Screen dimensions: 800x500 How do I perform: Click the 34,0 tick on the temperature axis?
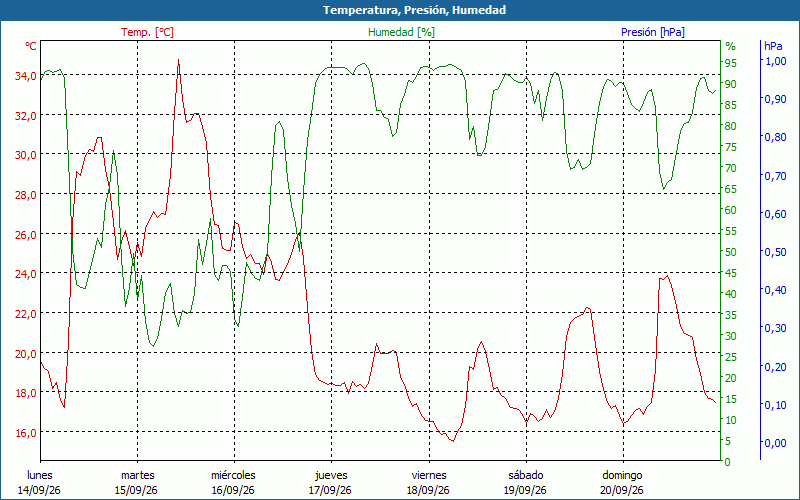point(26,76)
